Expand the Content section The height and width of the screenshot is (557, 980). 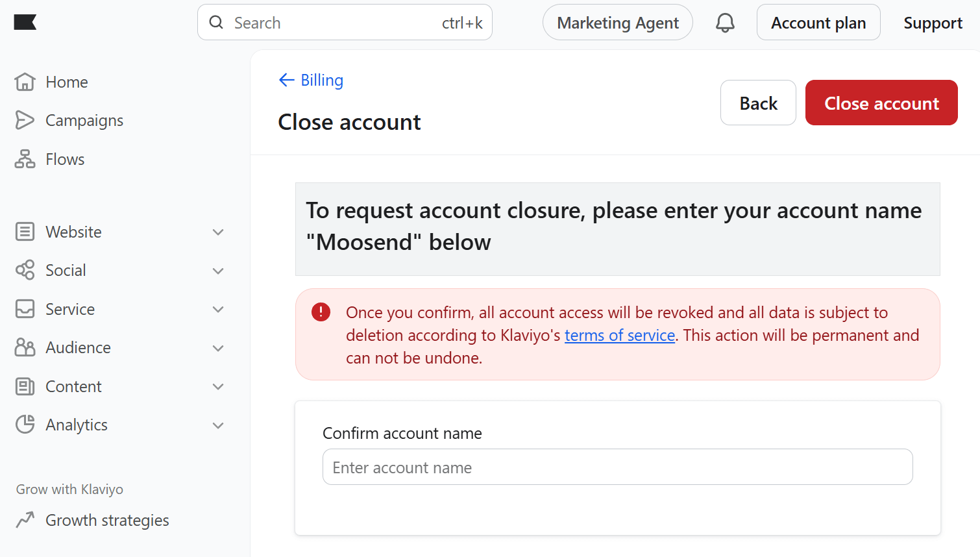tap(217, 386)
